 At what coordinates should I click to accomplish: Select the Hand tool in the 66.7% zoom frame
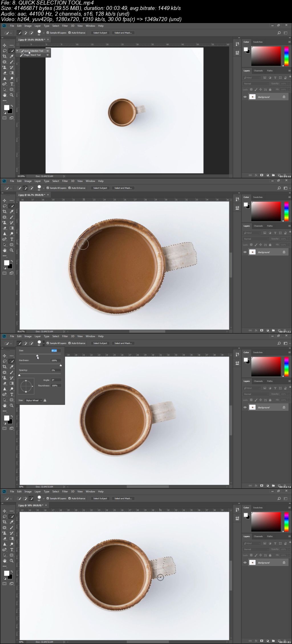tap(5, 250)
